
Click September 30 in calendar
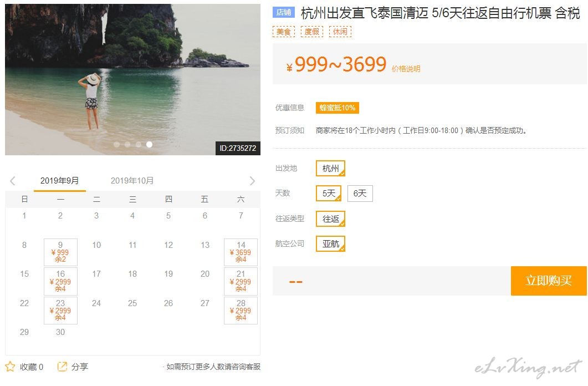pos(60,332)
